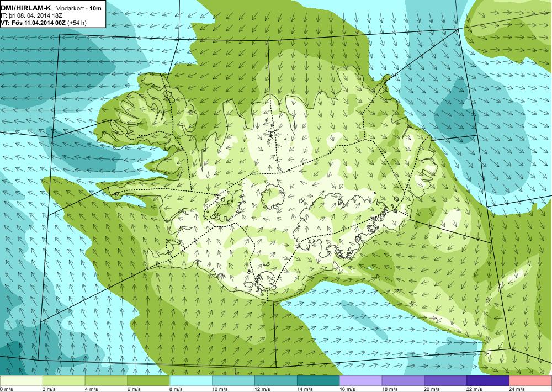Viewport: 552px width, 392px height.
Task: Click the "(+54 h)" forecast offset text
Action: click(x=77, y=23)
